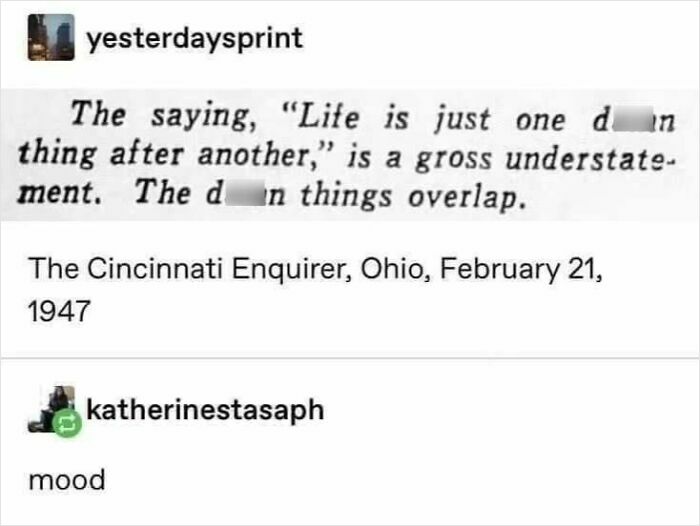Click the "1947" year in the caption
700x526 pixels.
tap(59, 311)
